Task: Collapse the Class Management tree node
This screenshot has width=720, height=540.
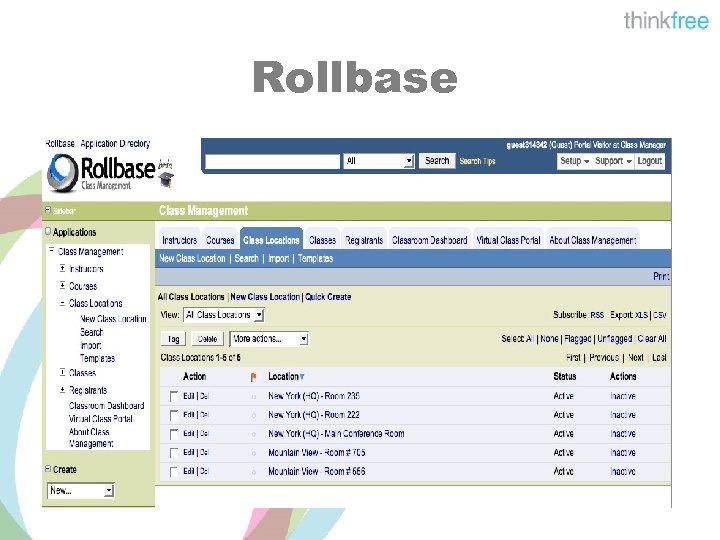Action: [x=51, y=251]
